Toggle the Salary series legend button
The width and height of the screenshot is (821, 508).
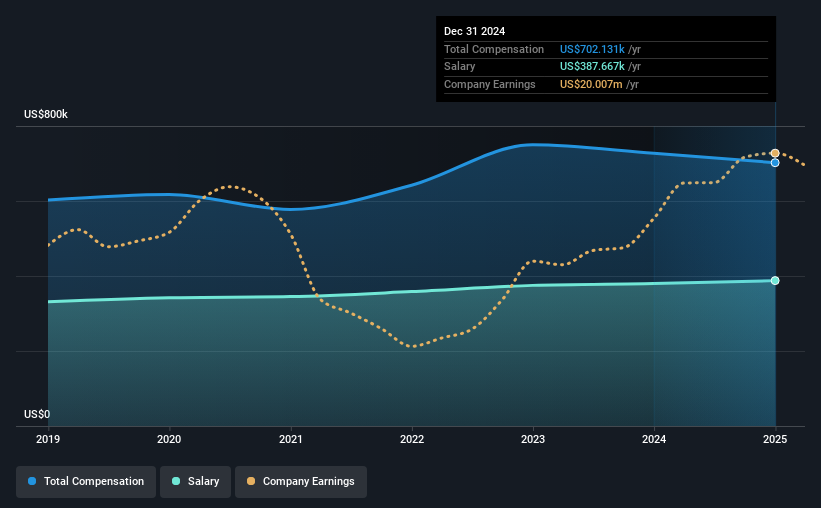195,481
